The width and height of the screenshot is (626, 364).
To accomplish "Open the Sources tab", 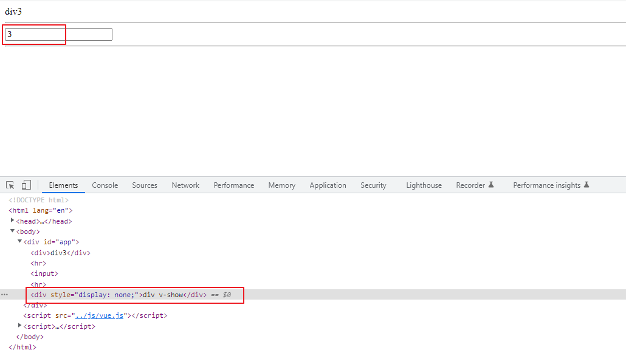I will point(144,185).
